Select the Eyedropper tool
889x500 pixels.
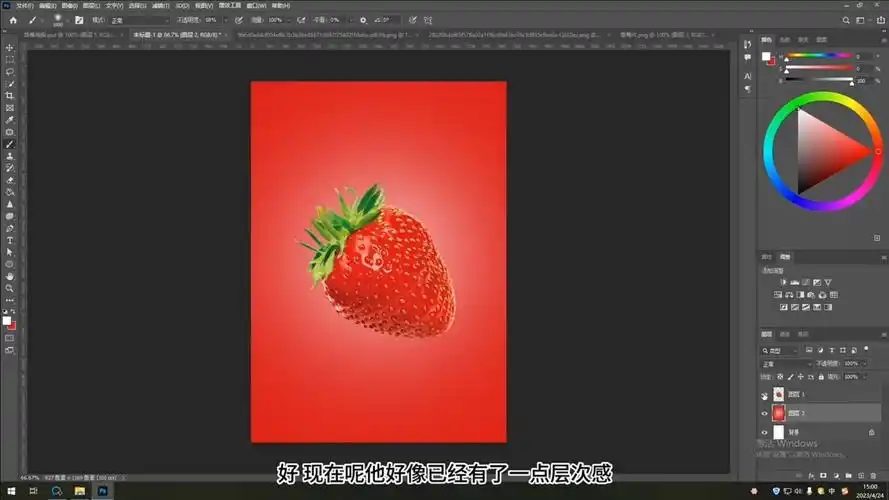(x=10, y=120)
